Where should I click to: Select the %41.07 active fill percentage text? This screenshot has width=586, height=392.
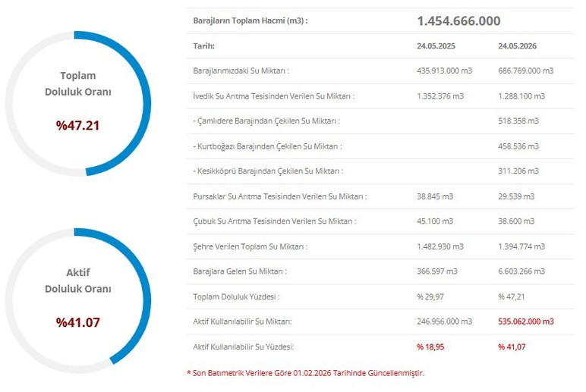pos(77,322)
